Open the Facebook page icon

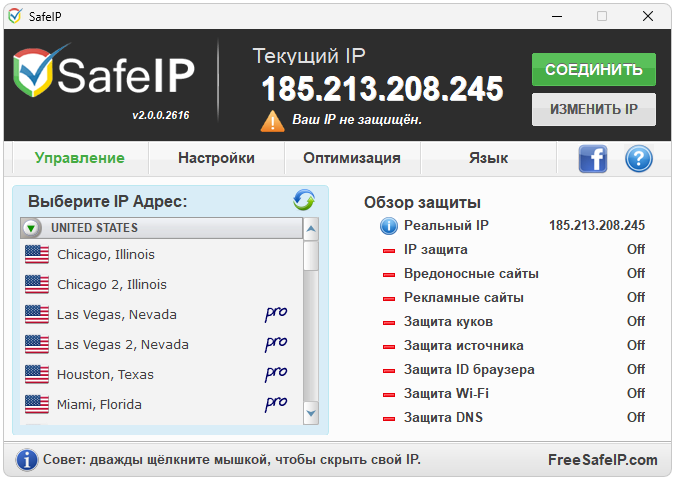click(593, 159)
